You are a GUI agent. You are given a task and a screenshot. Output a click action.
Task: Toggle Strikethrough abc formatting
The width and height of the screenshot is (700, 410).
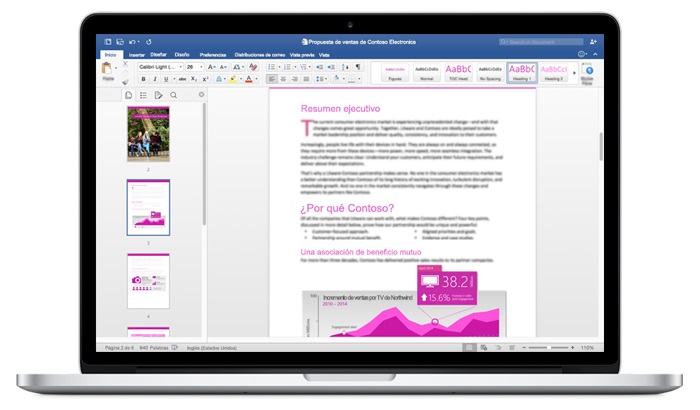(x=182, y=79)
